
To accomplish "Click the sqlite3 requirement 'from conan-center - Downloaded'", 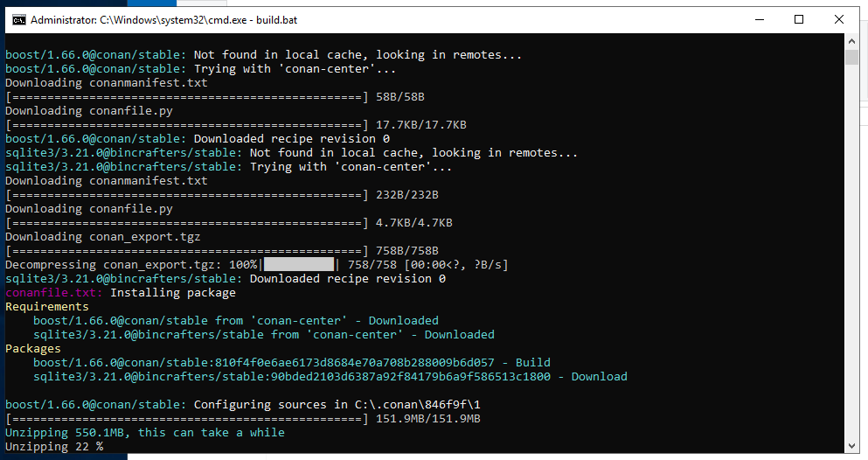I will pyautogui.click(x=264, y=335).
